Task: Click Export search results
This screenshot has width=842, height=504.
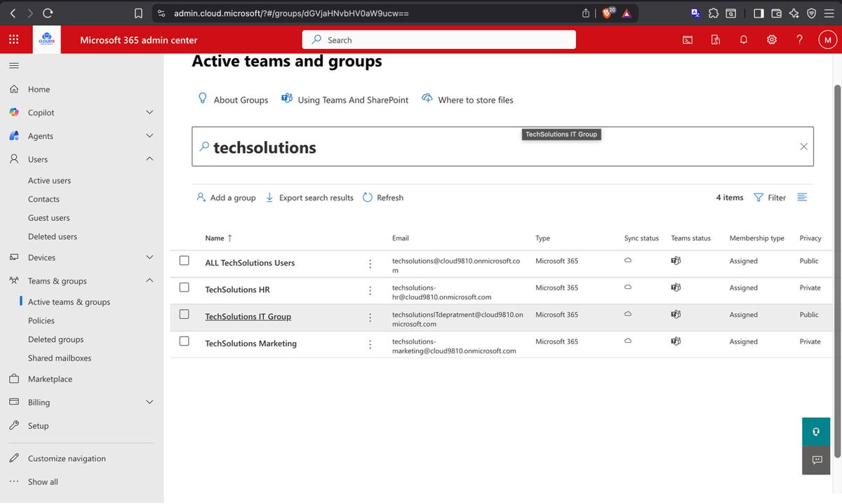Action: 309,198
